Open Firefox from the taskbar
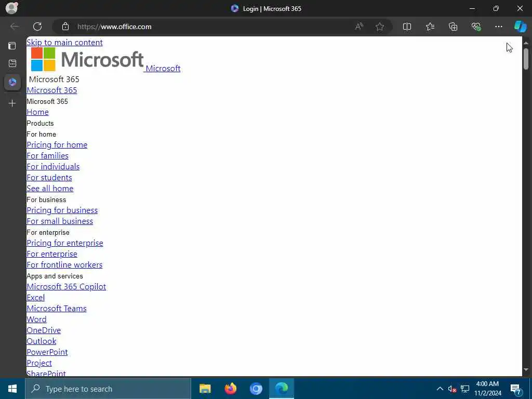Image resolution: width=532 pixels, height=399 pixels. click(x=231, y=389)
